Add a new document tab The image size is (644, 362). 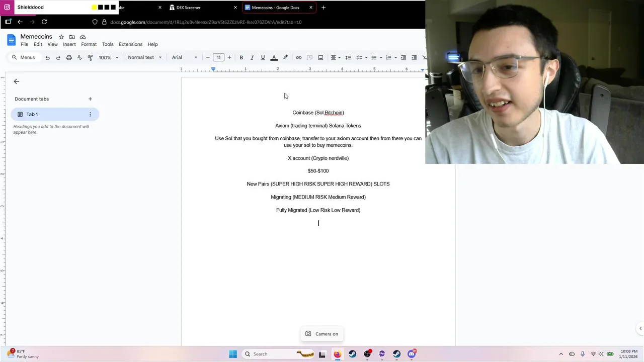[x=90, y=99]
